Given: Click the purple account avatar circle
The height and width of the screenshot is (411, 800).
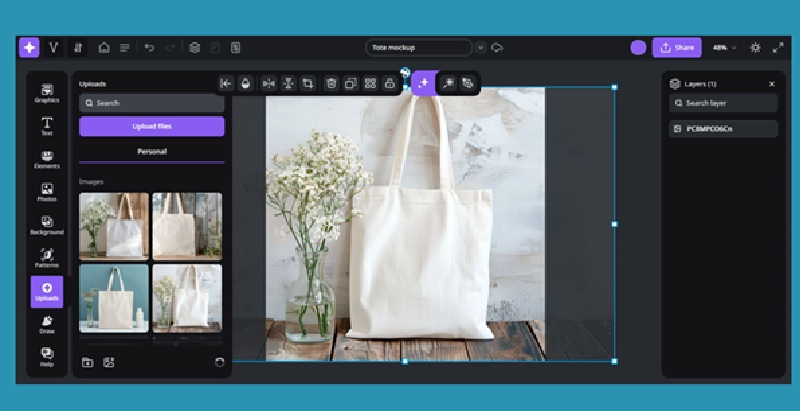Looking at the screenshot, I should 638,47.
